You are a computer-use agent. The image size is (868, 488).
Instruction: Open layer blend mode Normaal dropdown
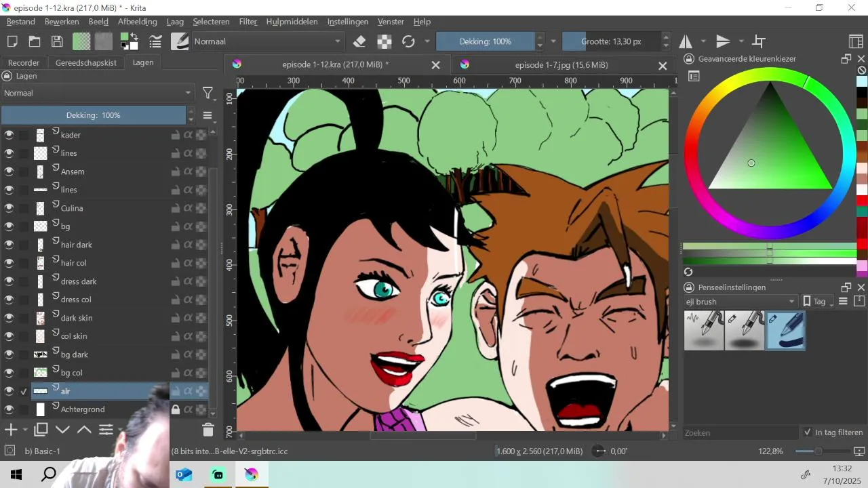(98, 93)
